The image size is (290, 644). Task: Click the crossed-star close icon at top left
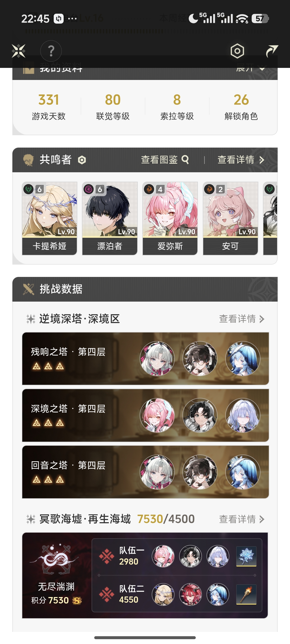[19, 51]
